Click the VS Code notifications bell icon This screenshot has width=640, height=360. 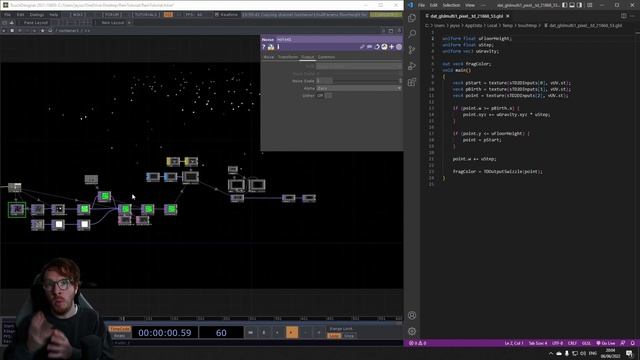pos(633,343)
